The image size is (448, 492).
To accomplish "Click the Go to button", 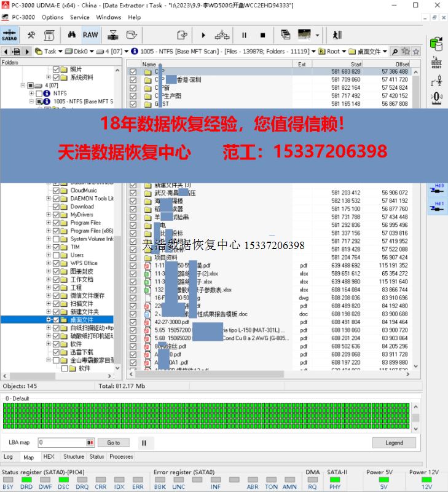I will (x=114, y=443).
